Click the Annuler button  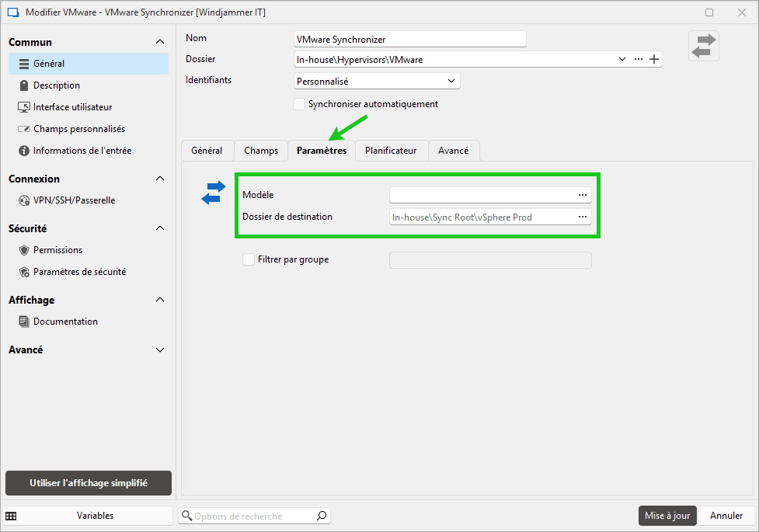coord(726,516)
